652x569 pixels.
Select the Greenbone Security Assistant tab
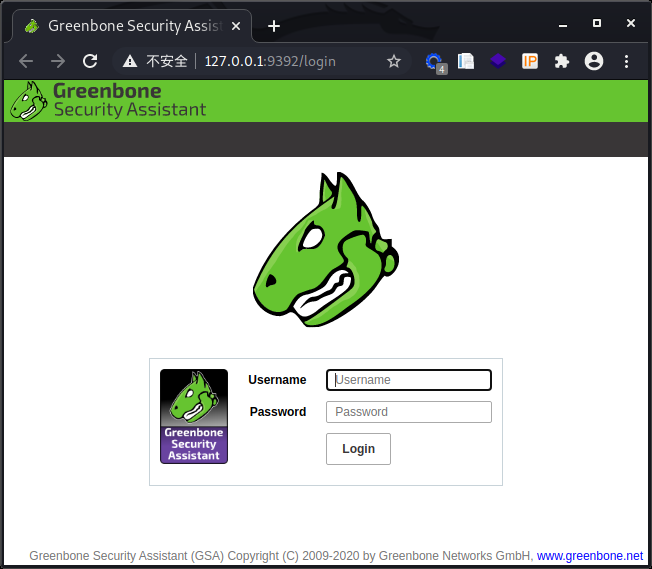pos(132,26)
